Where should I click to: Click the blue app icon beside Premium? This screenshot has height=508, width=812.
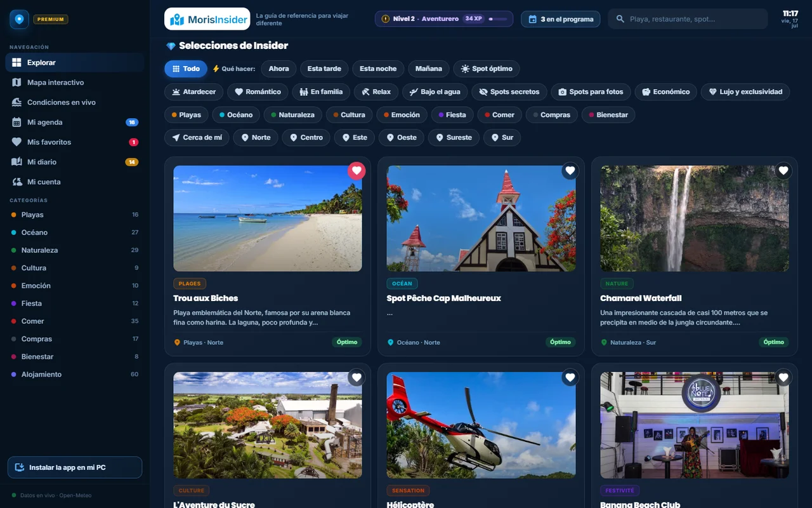19,19
